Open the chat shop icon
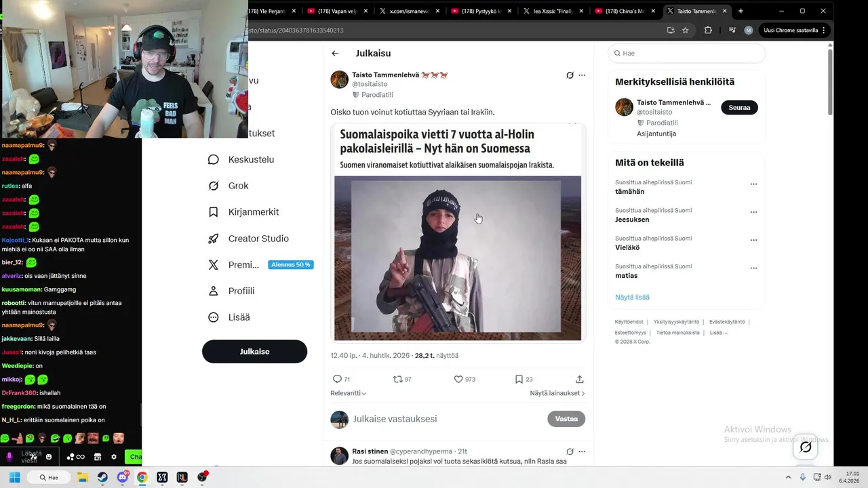The width and height of the screenshot is (868, 488). 97,457
